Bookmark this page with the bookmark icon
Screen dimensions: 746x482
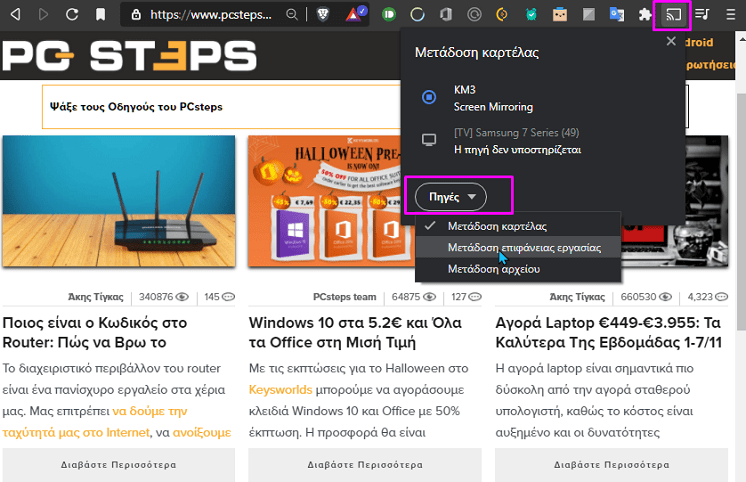[x=100, y=14]
